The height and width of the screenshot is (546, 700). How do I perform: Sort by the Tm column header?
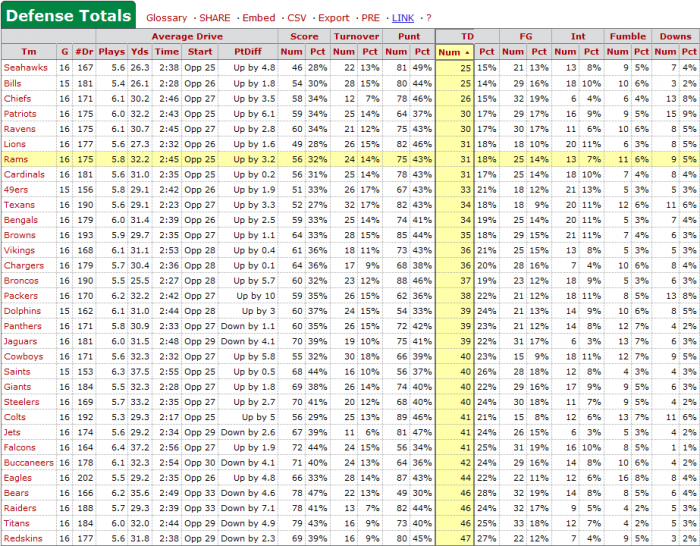(29, 52)
